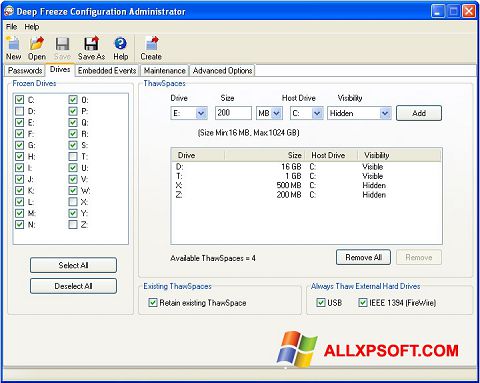Select the Drives tab
The width and height of the screenshot is (480, 383).
tap(60, 69)
